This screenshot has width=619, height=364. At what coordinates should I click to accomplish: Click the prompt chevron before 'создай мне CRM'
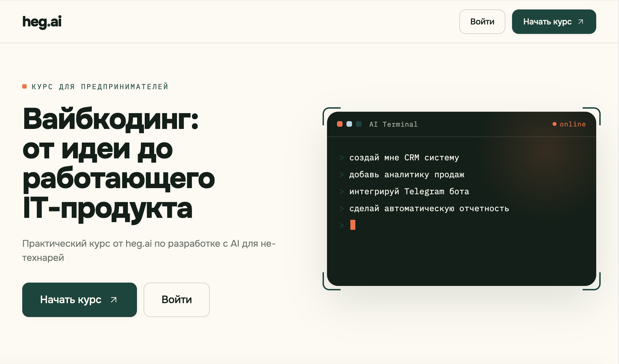(x=342, y=158)
